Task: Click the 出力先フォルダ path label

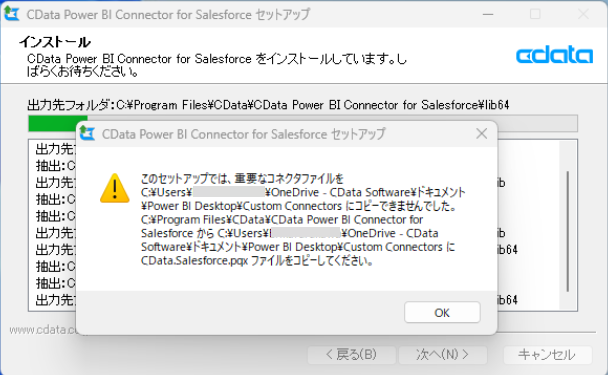Action: [268, 105]
